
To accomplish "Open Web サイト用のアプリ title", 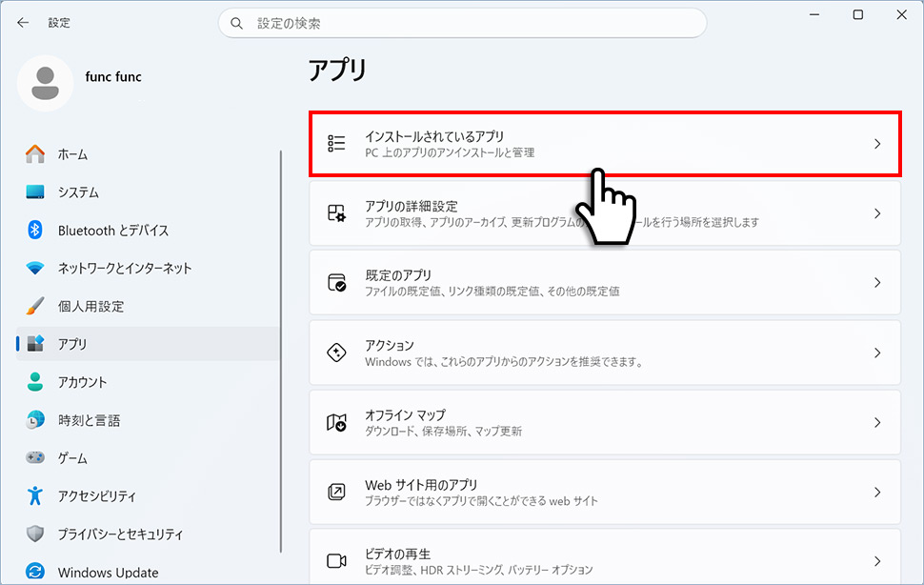I will pos(421,485).
